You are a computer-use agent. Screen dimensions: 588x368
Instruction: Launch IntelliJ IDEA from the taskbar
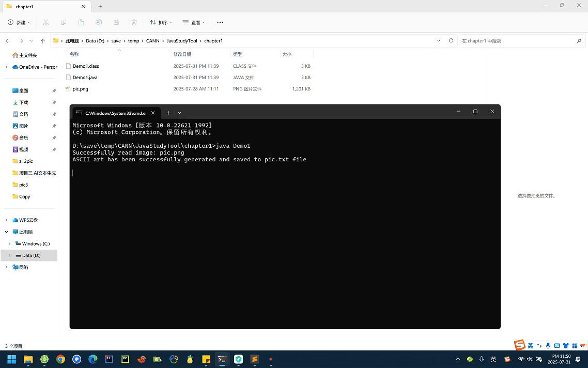109,359
